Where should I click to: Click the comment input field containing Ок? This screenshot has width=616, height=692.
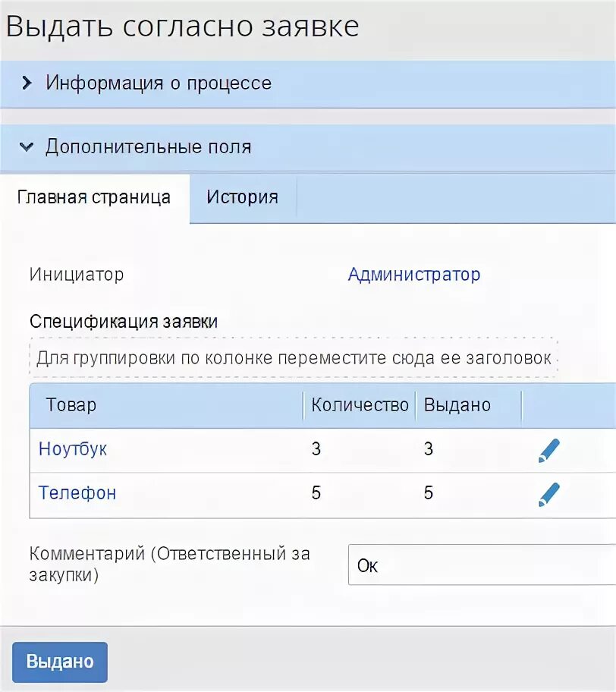pos(481,565)
